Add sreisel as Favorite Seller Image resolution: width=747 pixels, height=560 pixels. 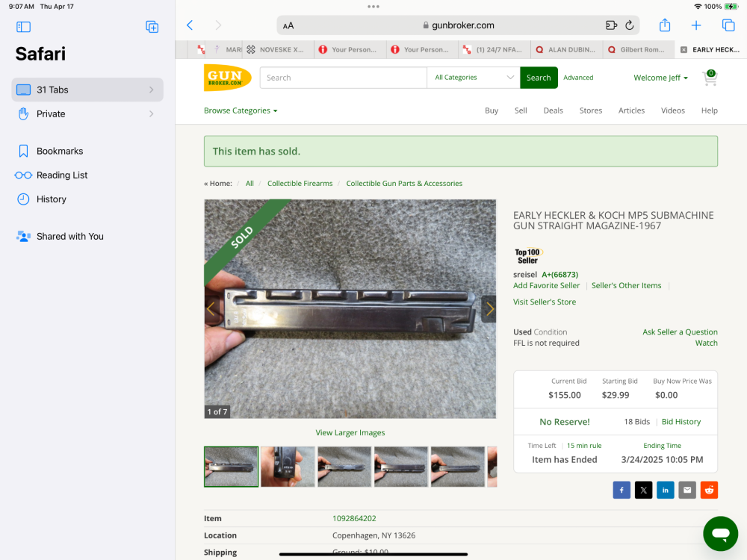(x=546, y=286)
